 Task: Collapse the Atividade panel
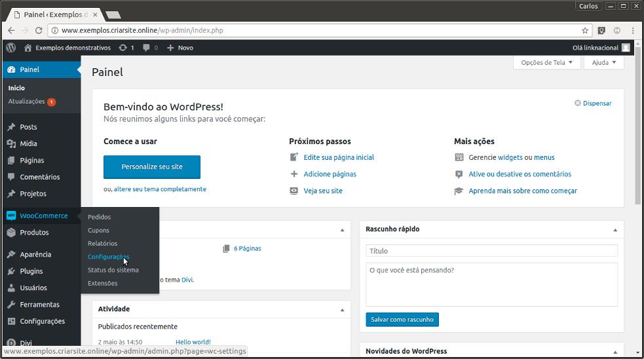coord(342,310)
